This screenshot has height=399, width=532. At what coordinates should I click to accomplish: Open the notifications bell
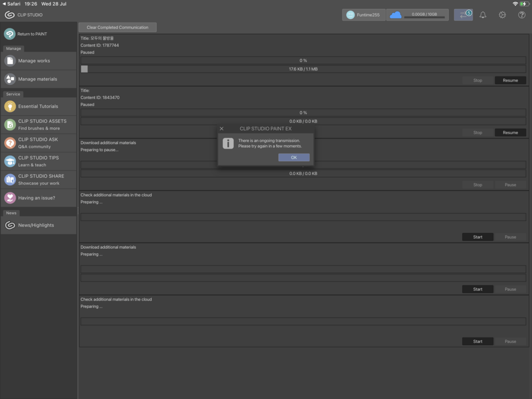483,14
